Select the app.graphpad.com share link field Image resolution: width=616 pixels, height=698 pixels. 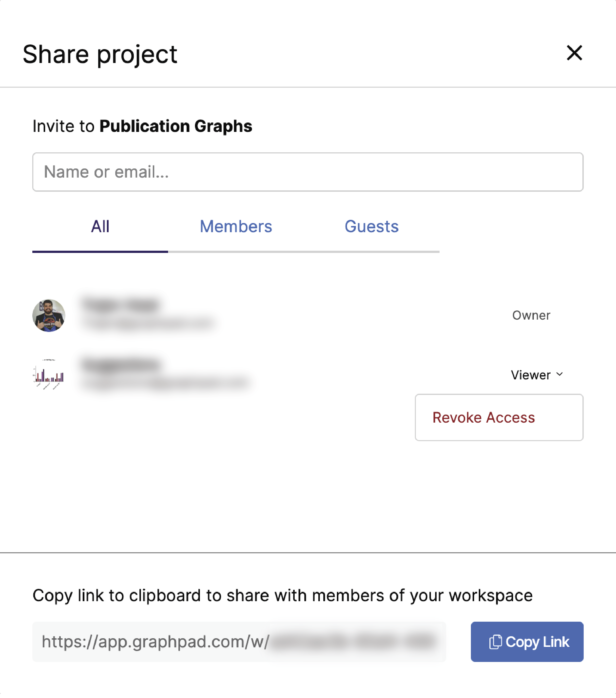tap(239, 642)
